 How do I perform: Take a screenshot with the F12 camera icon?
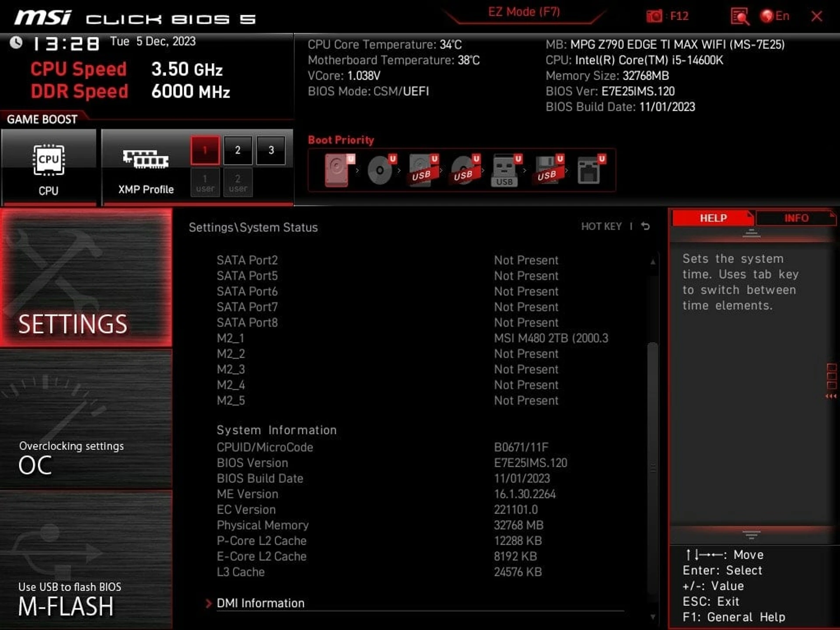(x=654, y=16)
